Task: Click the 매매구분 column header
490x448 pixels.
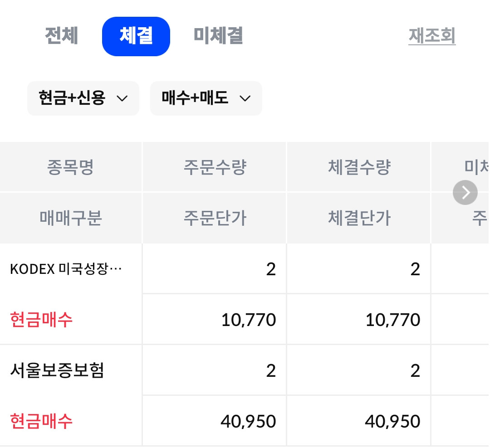Action: (71, 218)
